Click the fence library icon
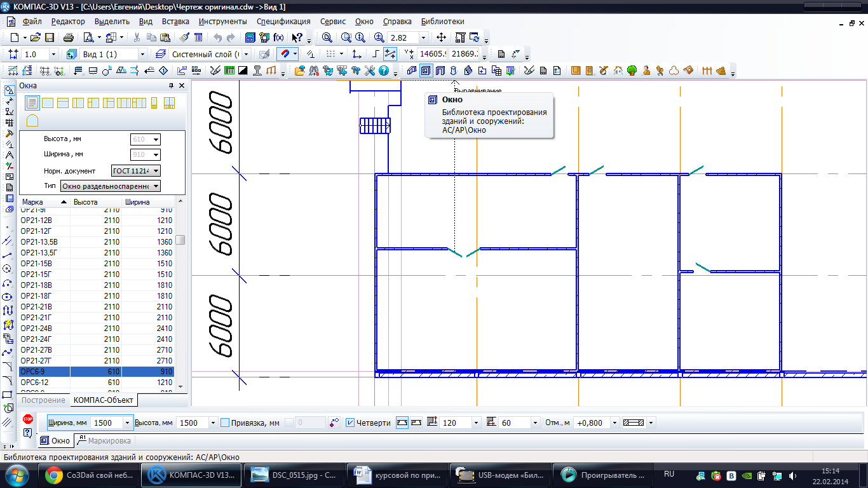 click(707, 71)
